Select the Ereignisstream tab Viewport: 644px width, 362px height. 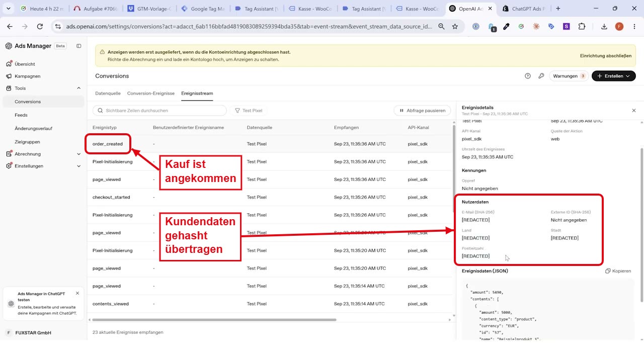point(197,94)
